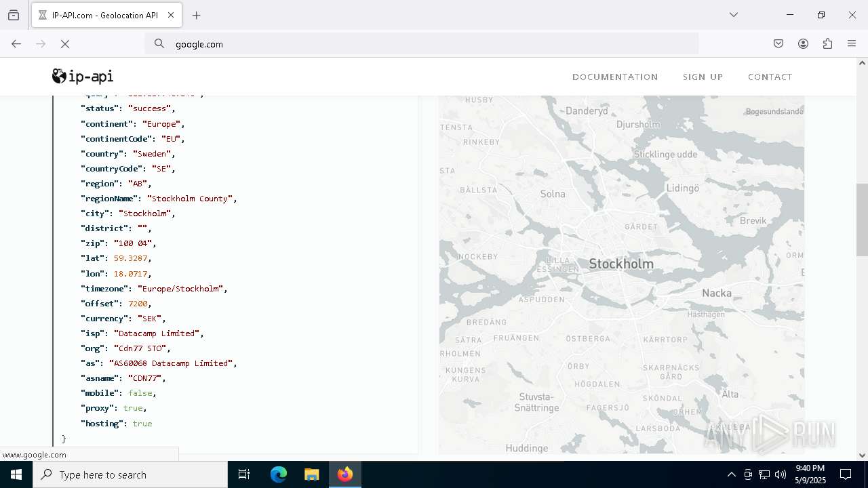Open the Firefox application menu
The image size is (868, 488).
click(x=852, y=44)
